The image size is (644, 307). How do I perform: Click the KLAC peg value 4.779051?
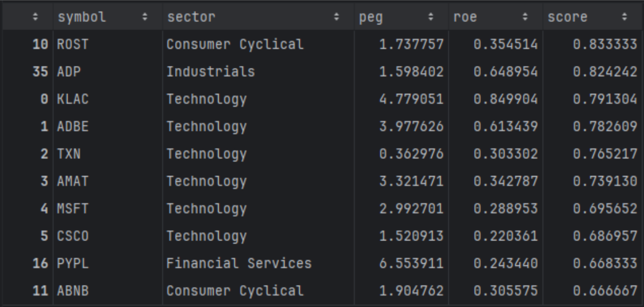[411, 99]
